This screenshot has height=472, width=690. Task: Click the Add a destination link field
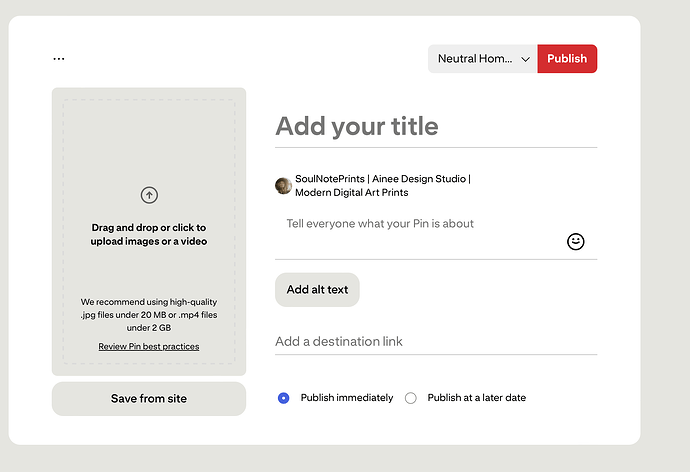pos(436,341)
